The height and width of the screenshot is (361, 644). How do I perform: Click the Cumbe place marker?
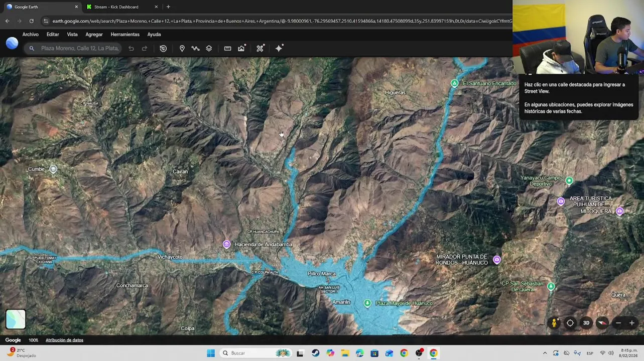coord(53,169)
